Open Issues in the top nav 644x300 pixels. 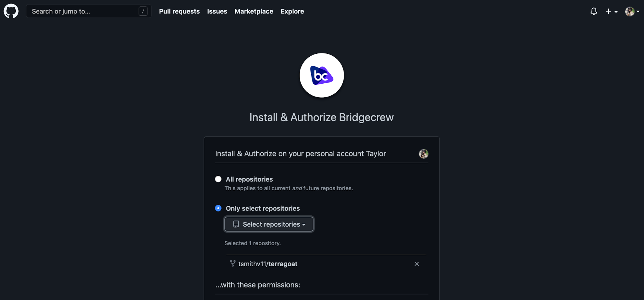click(217, 11)
